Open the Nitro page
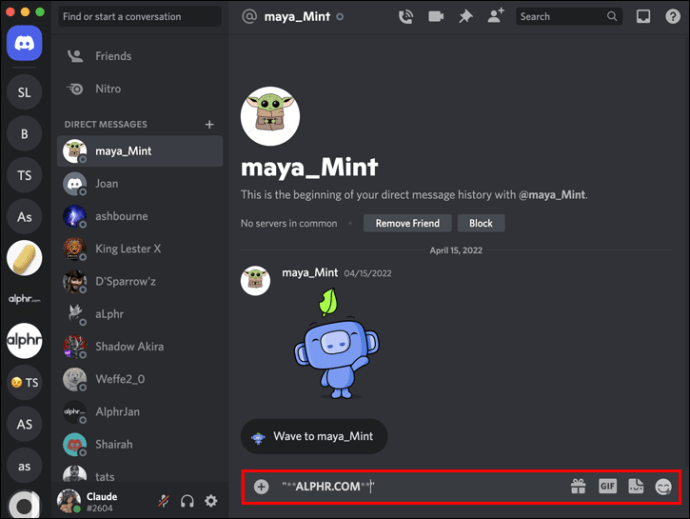This screenshot has height=519, width=690. (139, 88)
